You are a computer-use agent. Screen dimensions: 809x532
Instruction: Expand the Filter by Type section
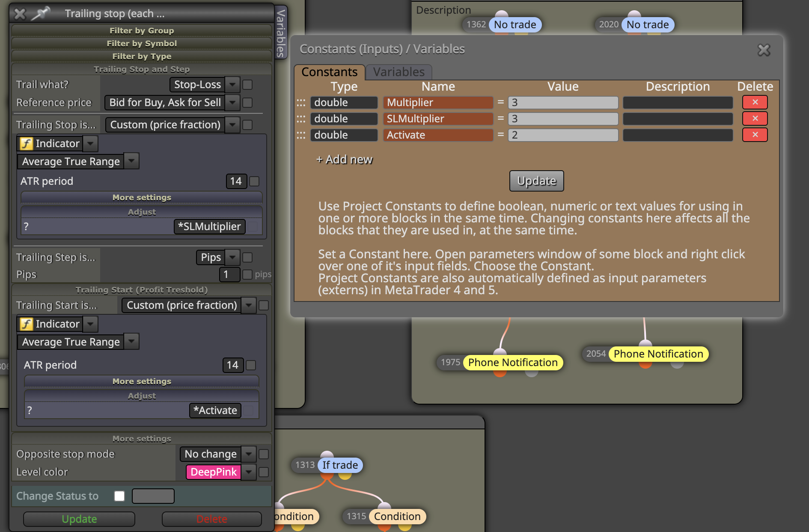(x=142, y=56)
